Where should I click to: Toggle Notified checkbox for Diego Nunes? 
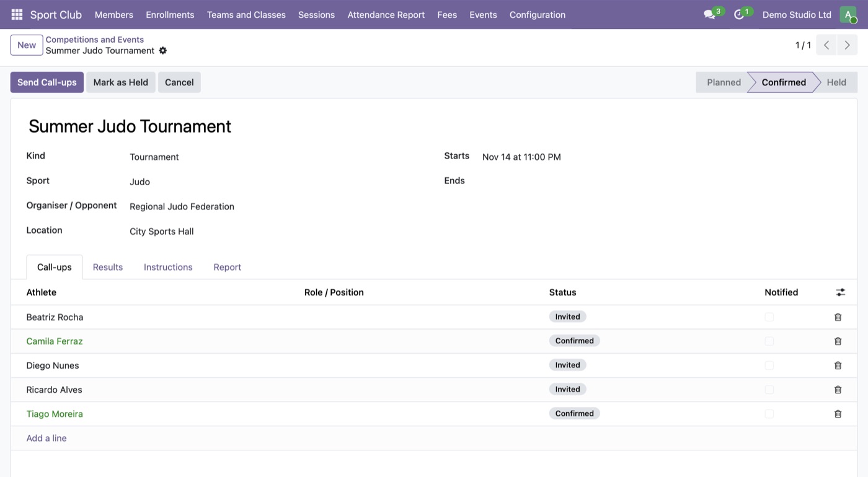[769, 365]
